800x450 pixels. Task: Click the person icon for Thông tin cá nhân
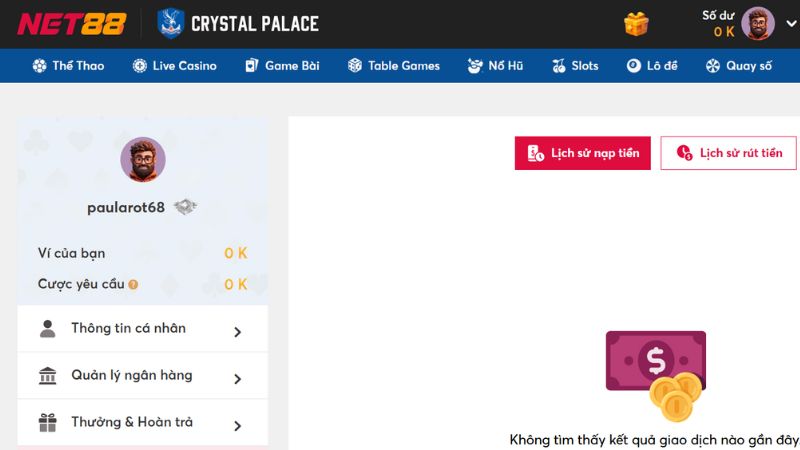(x=47, y=329)
